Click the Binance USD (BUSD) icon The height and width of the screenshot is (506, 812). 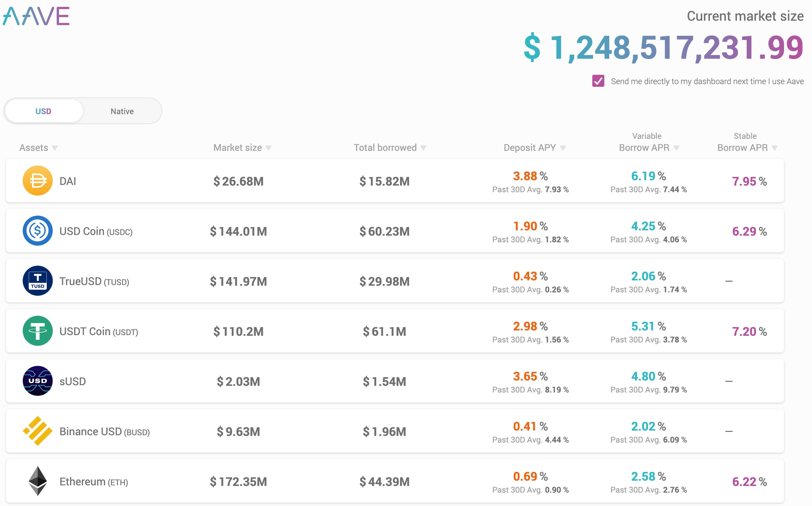(x=37, y=431)
